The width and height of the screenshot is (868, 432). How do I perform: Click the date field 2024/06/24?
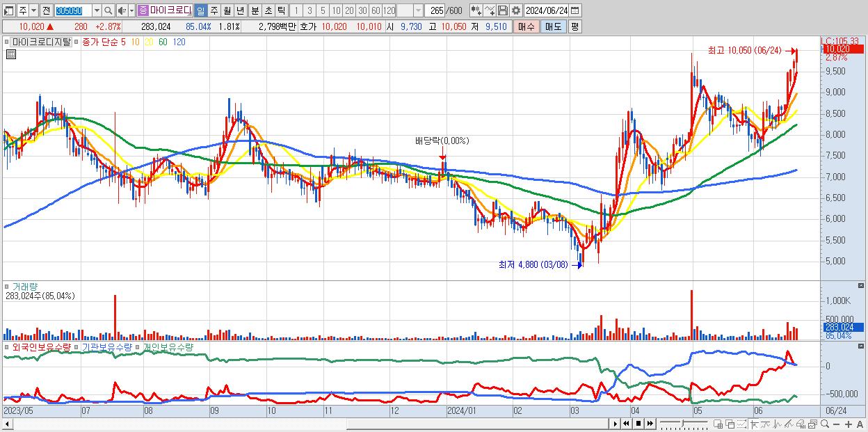546,10
